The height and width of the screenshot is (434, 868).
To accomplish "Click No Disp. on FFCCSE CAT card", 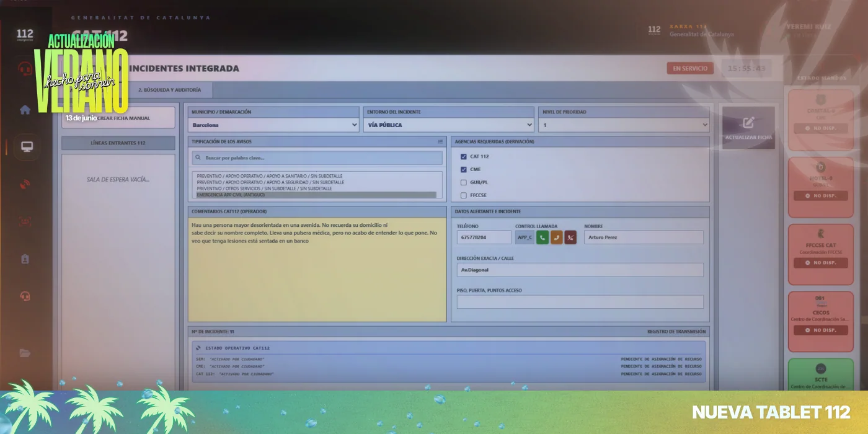I will (x=821, y=263).
